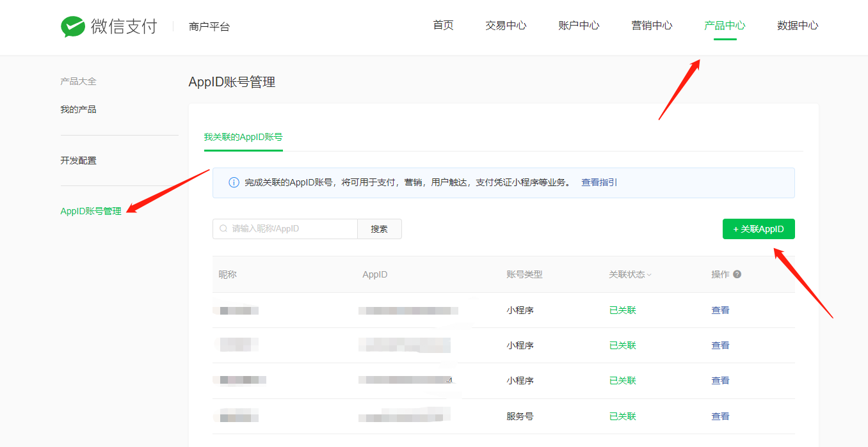Click the 产品大全 sidebar heading
868x447 pixels.
pos(78,81)
